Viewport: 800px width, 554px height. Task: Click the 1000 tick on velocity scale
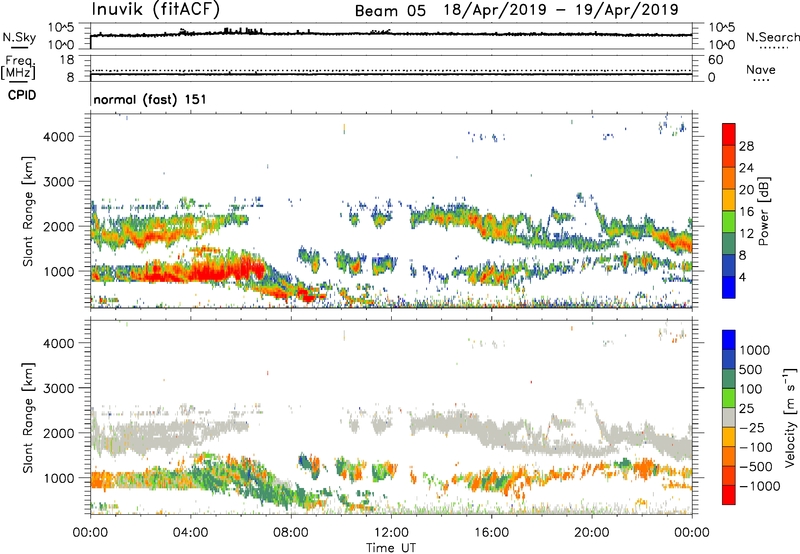tap(755, 350)
